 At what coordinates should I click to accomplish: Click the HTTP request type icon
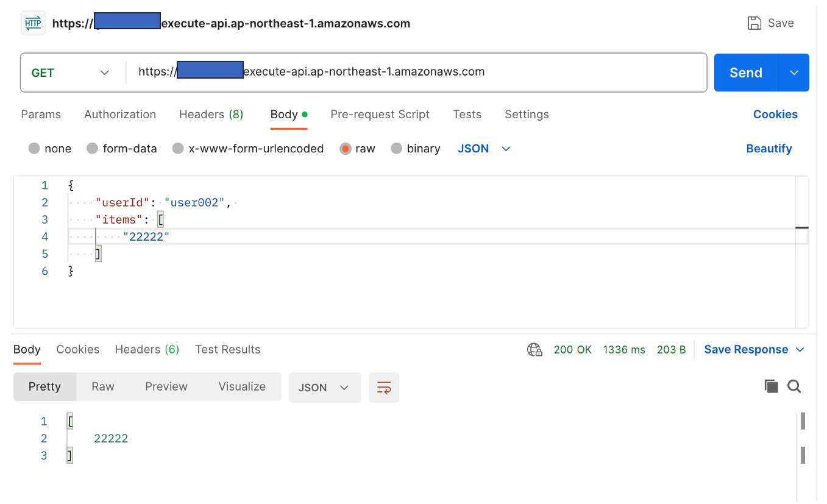33,23
